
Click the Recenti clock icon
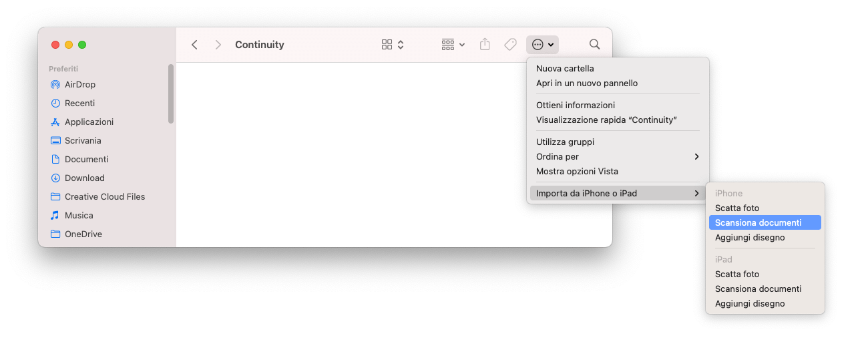coord(55,104)
